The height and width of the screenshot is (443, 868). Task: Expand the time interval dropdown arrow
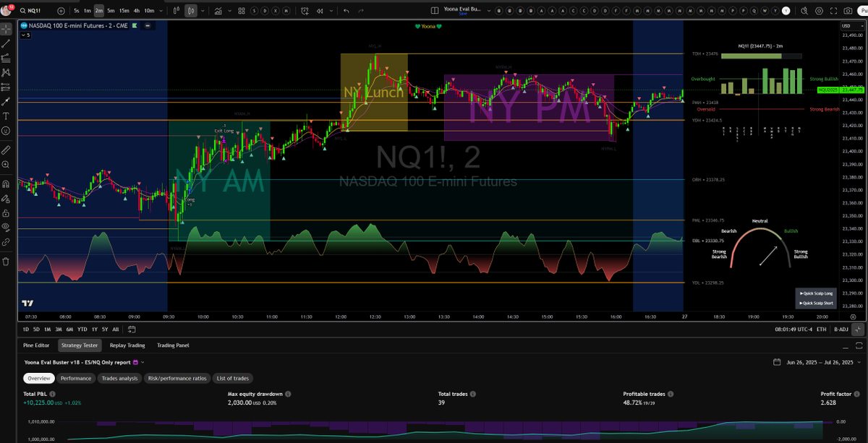162,11
